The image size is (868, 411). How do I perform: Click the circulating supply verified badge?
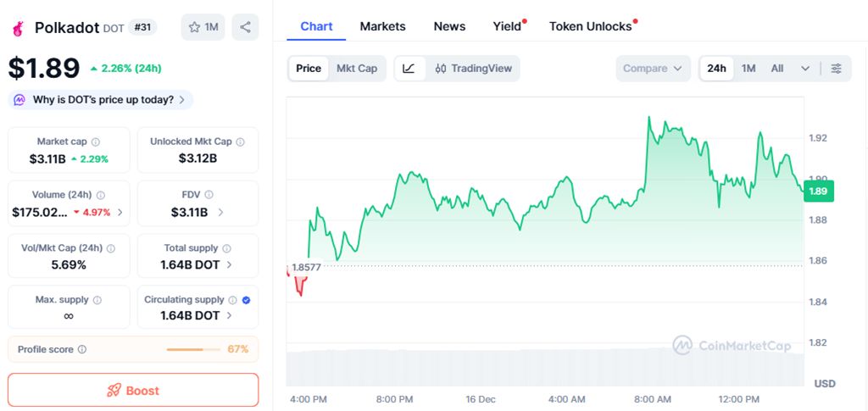tap(246, 300)
